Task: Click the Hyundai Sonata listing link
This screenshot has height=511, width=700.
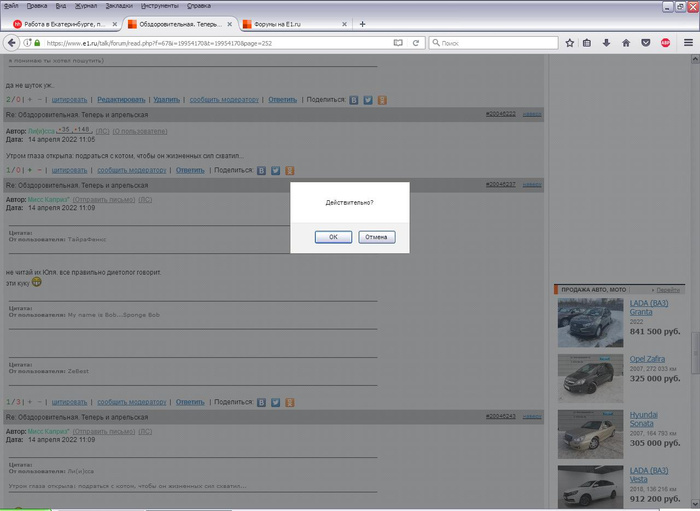Action: click(x=644, y=419)
